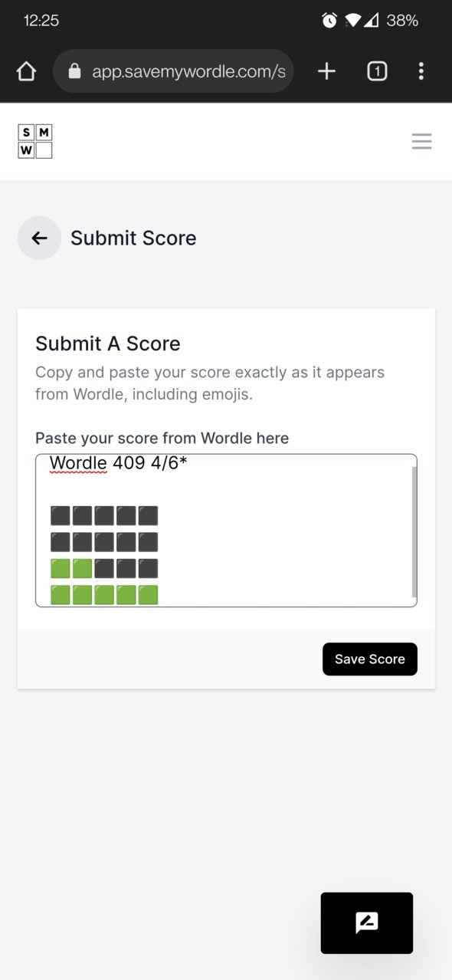The height and width of the screenshot is (980, 452).
Task: Click the underlined word Wordle in text area
Action: [x=78, y=462]
